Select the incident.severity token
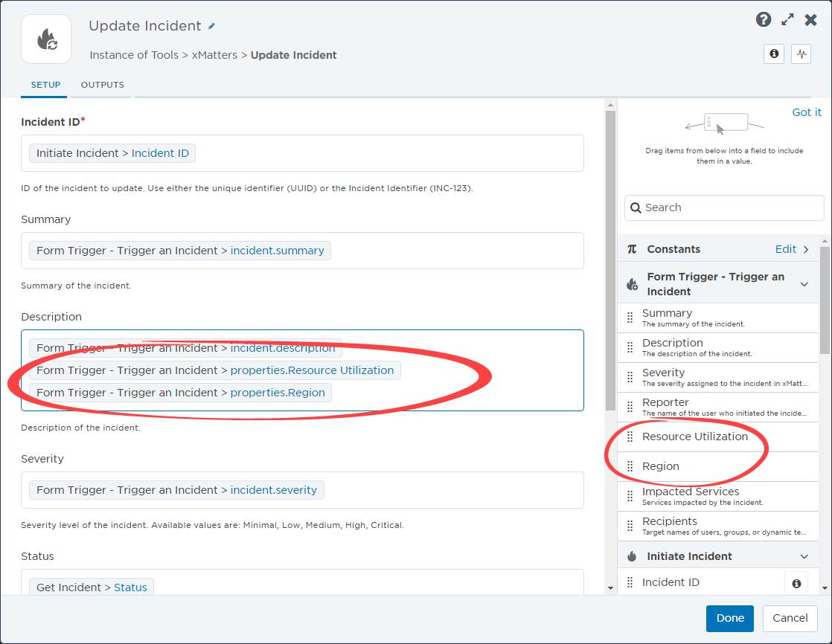The width and height of the screenshot is (832, 644). pyautogui.click(x=176, y=490)
